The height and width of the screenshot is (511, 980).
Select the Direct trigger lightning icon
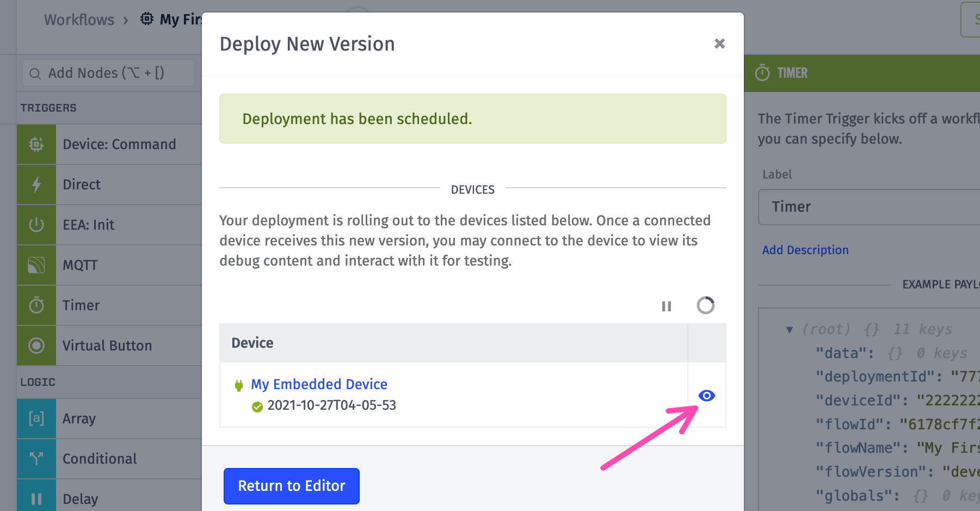click(36, 184)
